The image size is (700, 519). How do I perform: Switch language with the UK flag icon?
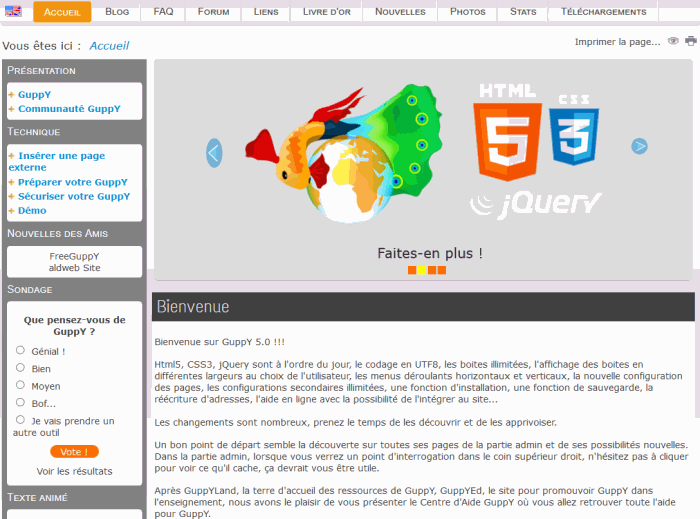point(13,11)
